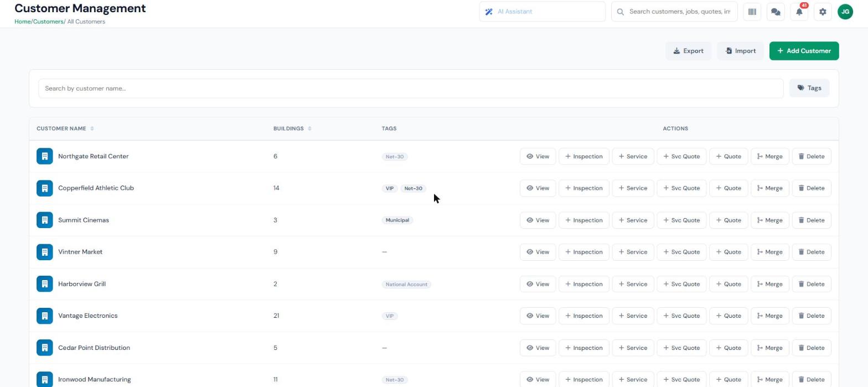Screen dimensions: 868x387
Task: Add inspection for Summit Cinemas
Action: [584, 220]
